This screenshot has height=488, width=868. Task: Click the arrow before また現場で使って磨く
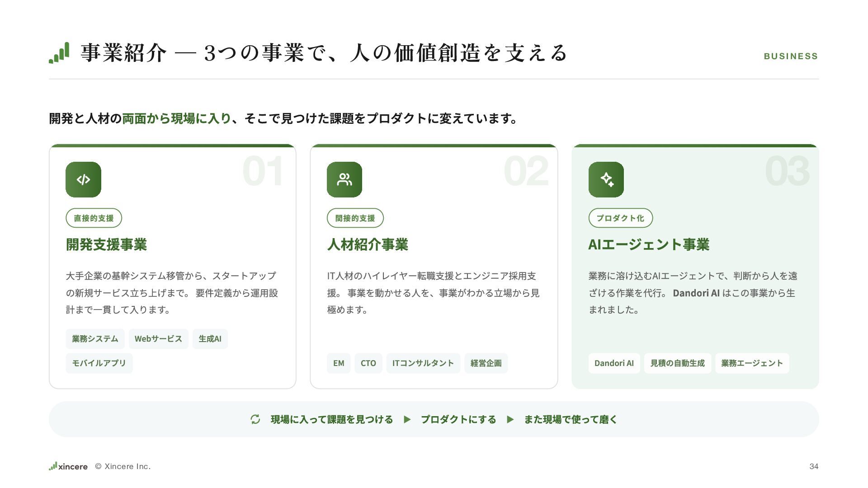[510, 419]
